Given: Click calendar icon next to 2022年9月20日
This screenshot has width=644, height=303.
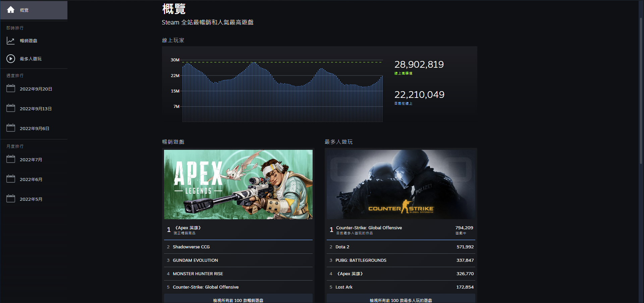Looking at the screenshot, I should (x=11, y=88).
